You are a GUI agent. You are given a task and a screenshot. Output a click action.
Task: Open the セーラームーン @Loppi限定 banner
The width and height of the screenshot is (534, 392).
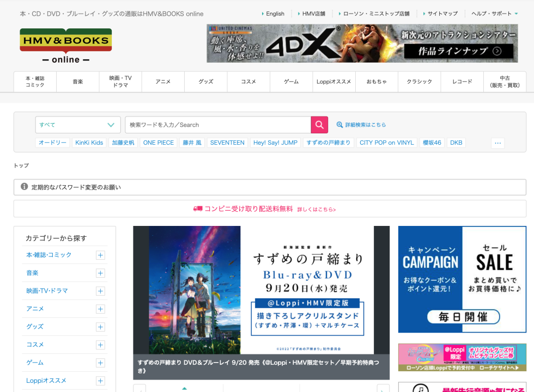click(462, 357)
